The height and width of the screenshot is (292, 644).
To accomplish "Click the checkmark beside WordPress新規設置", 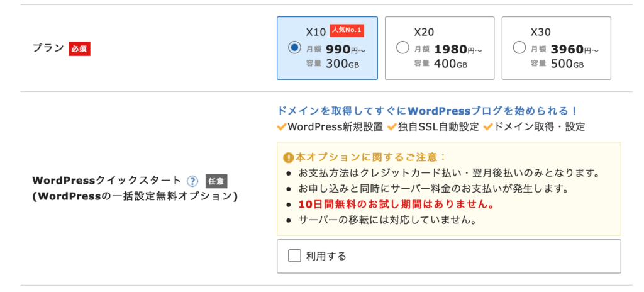I will coord(282,127).
